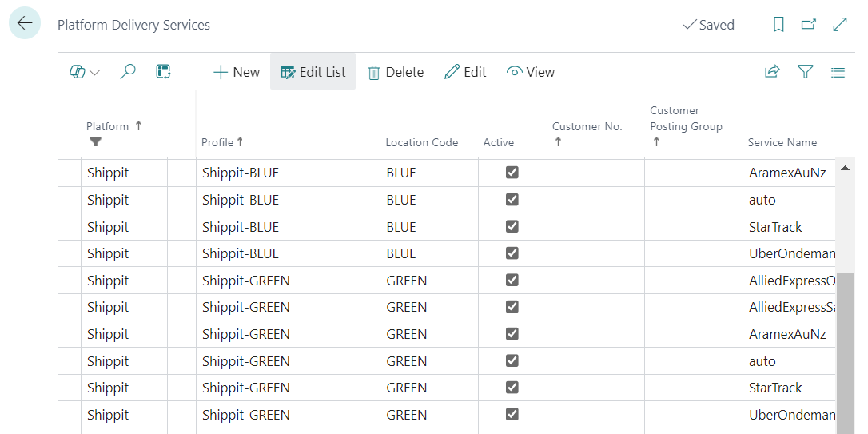Click the back arrow button
Screen dimensions: 868x434
[25, 23]
